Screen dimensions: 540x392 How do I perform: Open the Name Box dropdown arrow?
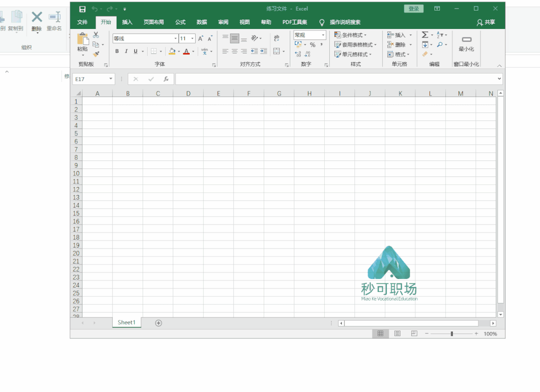click(111, 79)
